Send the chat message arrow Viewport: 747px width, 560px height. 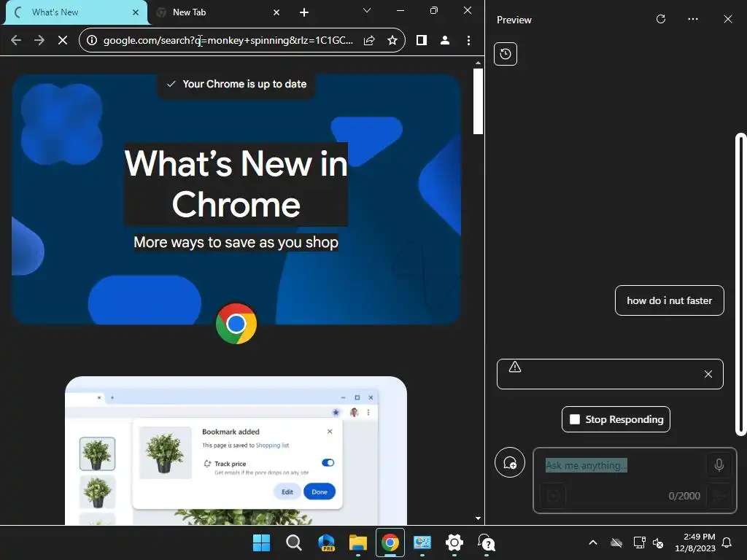(719, 496)
